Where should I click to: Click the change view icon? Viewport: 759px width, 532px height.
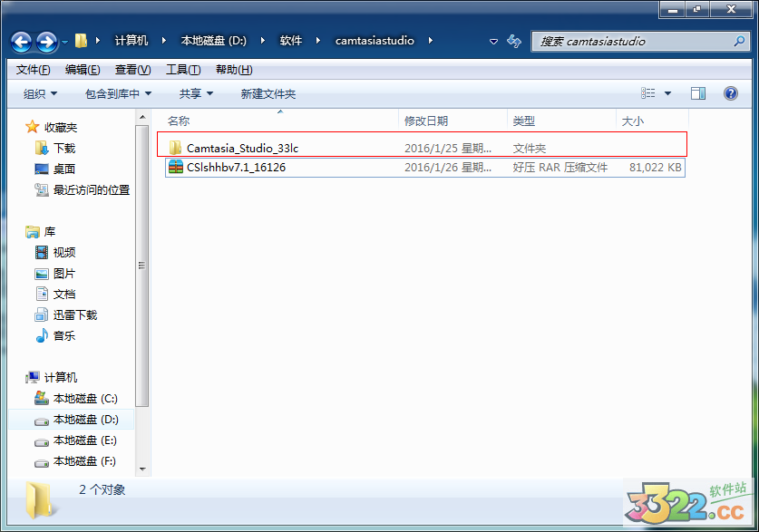648,92
